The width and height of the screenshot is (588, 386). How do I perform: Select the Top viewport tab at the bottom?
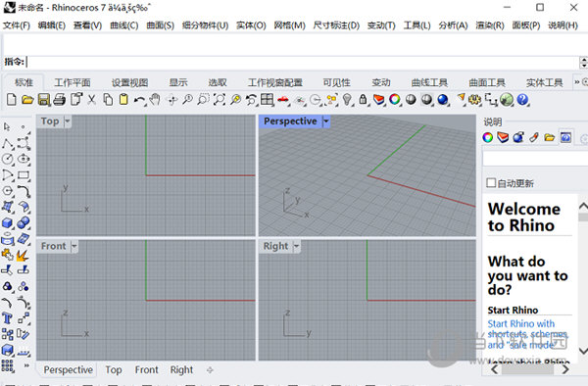[x=114, y=370]
